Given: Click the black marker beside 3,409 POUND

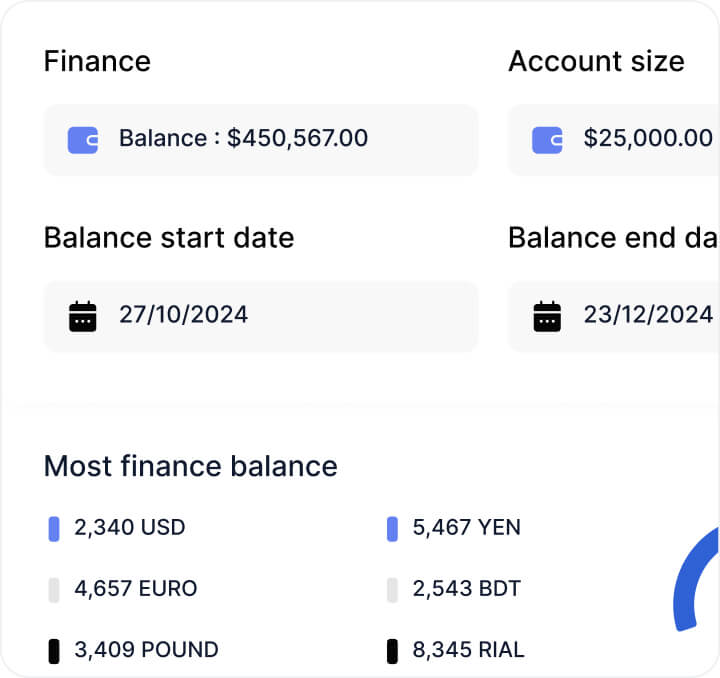Looking at the screenshot, I should click(x=54, y=651).
